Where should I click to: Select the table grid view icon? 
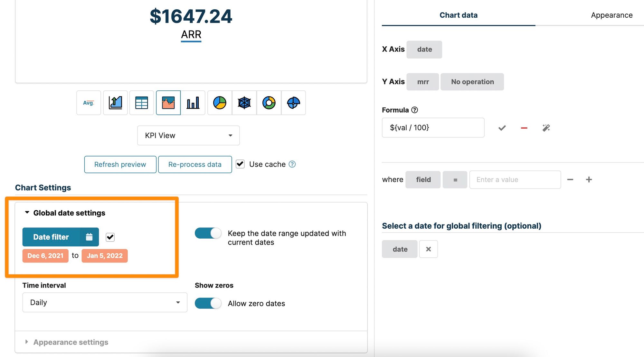(x=142, y=102)
